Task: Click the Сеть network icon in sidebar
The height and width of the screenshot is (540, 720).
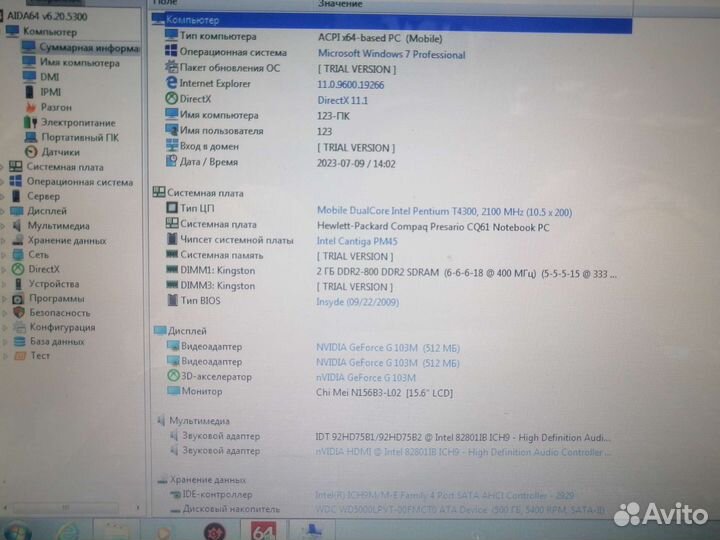Action: tap(18, 254)
